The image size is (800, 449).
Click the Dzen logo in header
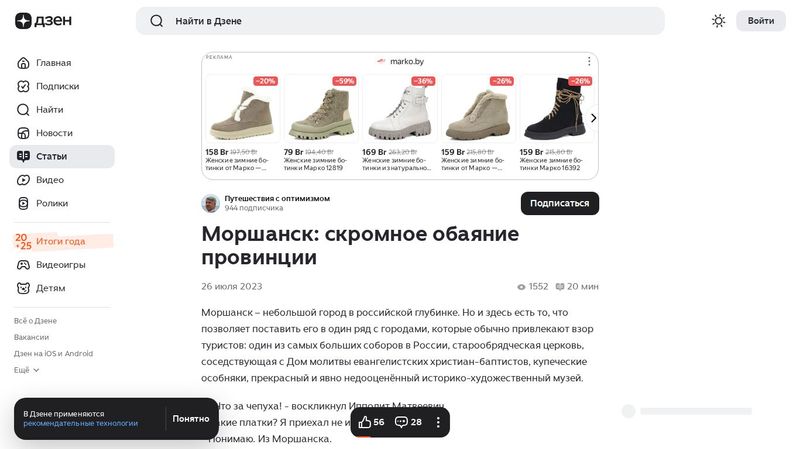[x=37, y=21]
